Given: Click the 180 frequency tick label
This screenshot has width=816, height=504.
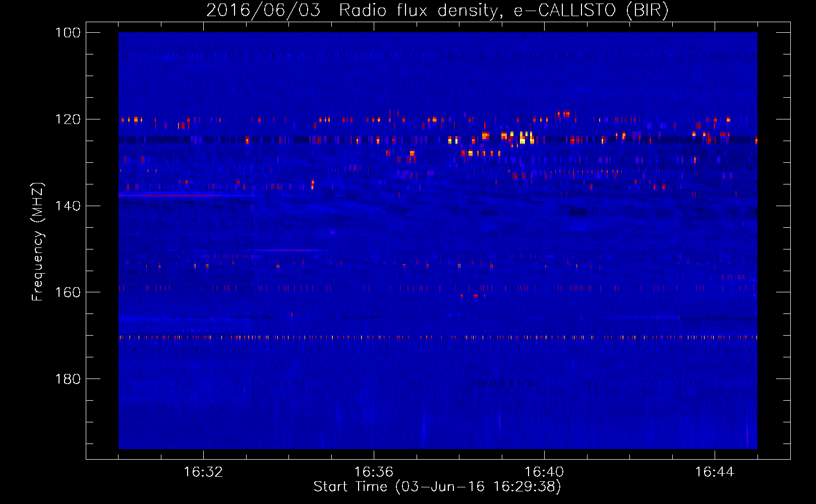Looking at the screenshot, I should pos(68,379).
